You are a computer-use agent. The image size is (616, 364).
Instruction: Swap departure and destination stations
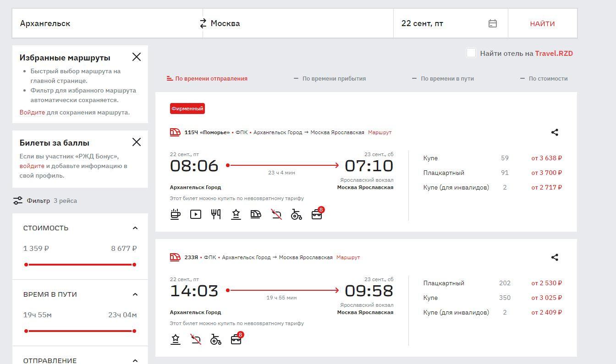coord(203,23)
